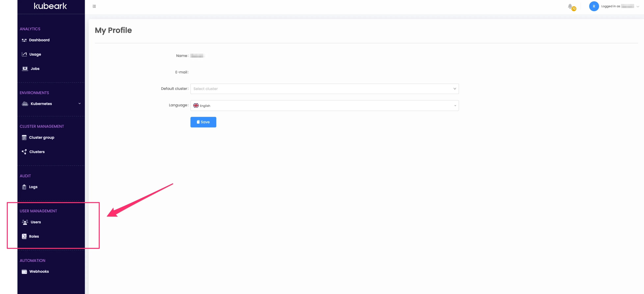Click the UK flag in Language field
Image resolution: width=644 pixels, height=294 pixels.
pyautogui.click(x=196, y=106)
